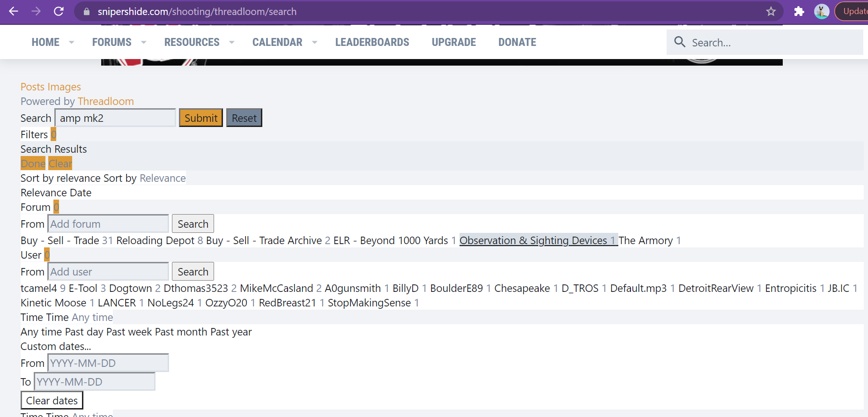The image size is (868, 417).
Task: Expand the Forums dropdown arrow
Action: pyautogui.click(x=144, y=42)
